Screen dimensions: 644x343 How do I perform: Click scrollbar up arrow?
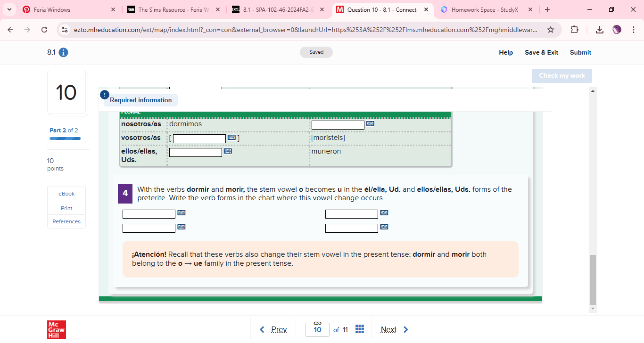(x=593, y=90)
